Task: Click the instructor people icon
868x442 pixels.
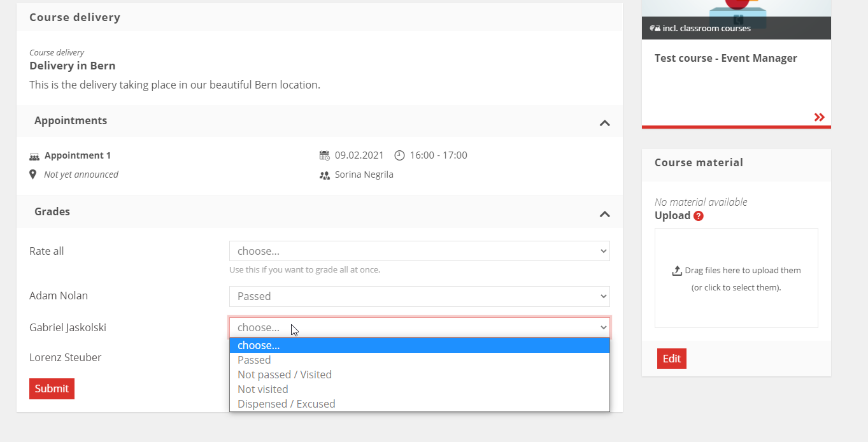Action: [x=325, y=175]
